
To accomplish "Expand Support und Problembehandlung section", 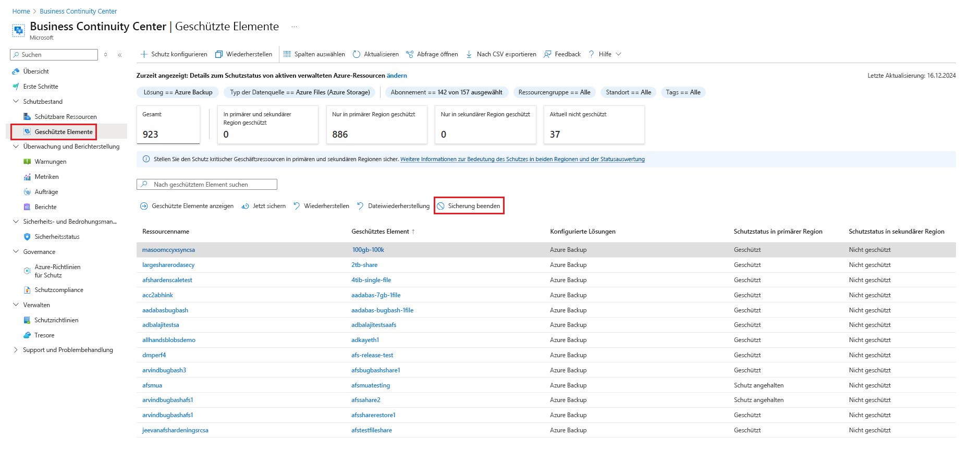I will pos(16,350).
